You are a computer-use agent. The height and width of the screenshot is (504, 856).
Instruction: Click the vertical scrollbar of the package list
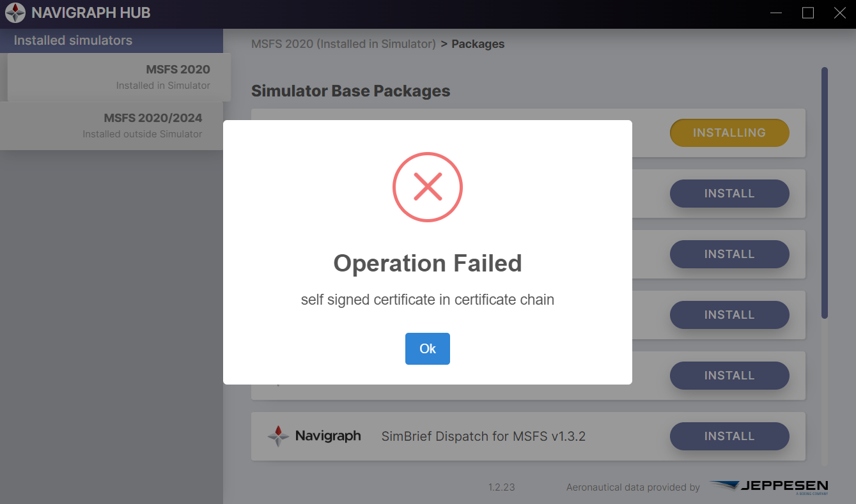pos(825,192)
